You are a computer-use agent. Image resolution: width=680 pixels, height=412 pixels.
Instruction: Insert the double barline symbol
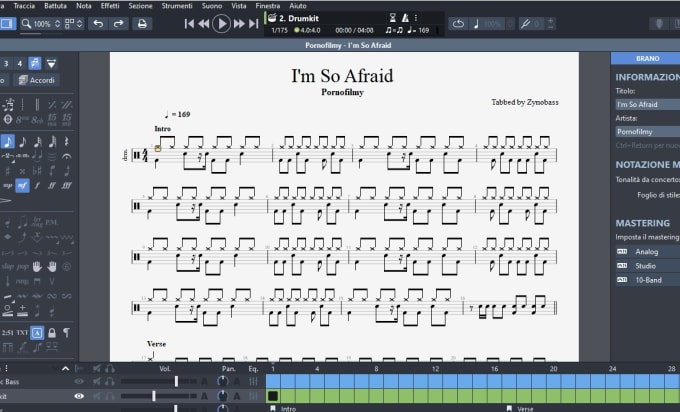point(37,105)
